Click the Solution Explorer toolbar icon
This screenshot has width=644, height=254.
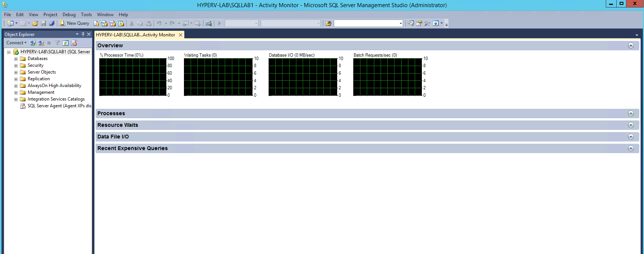click(x=411, y=23)
